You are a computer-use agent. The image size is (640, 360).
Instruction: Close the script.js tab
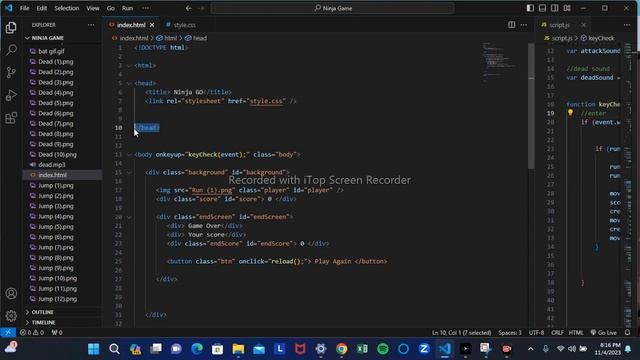(x=584, y=25)
